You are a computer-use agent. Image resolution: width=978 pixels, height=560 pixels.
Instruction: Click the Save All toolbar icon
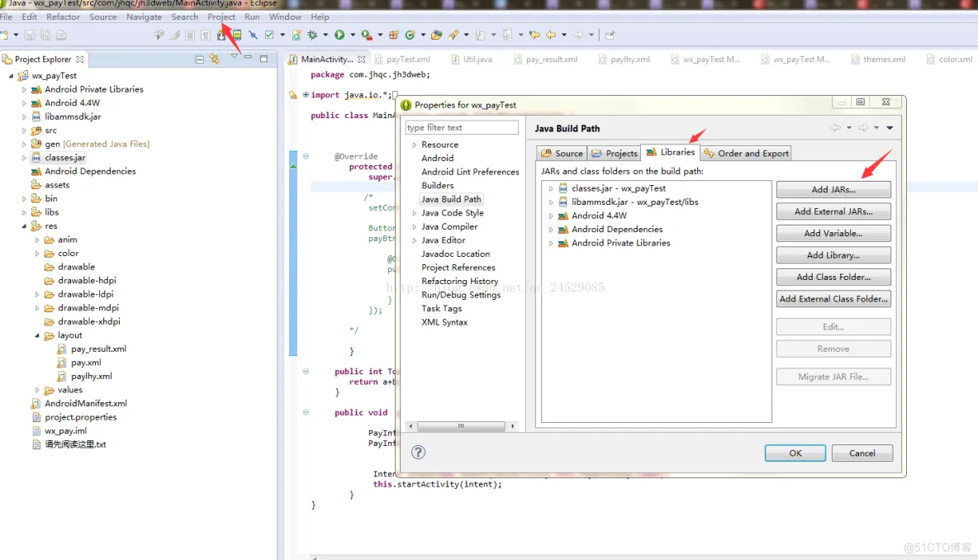tap(45, 35)
